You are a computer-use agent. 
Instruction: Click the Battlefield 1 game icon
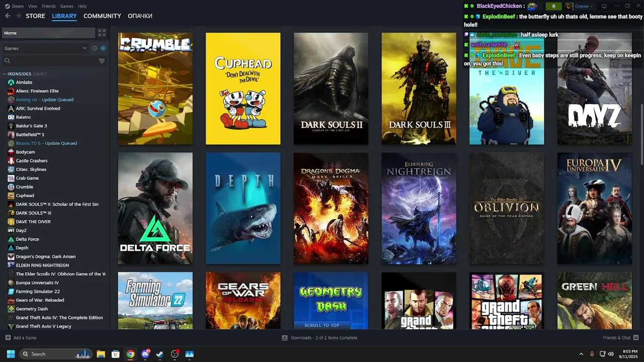point(11,135)
